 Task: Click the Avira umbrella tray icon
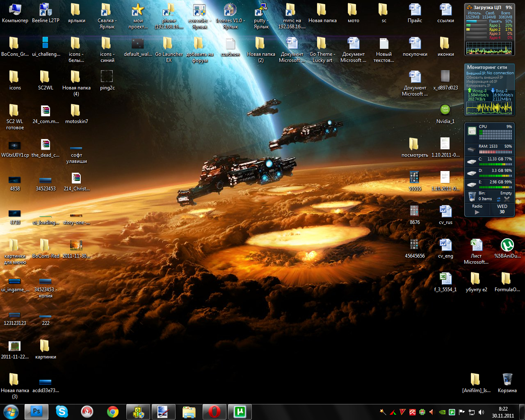click(413, 412)
